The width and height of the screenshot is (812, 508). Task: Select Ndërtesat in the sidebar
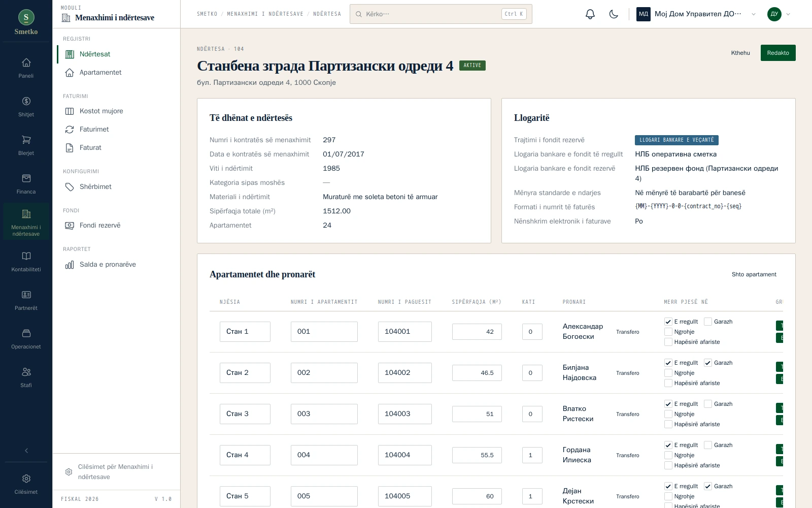tap(116, 54)
